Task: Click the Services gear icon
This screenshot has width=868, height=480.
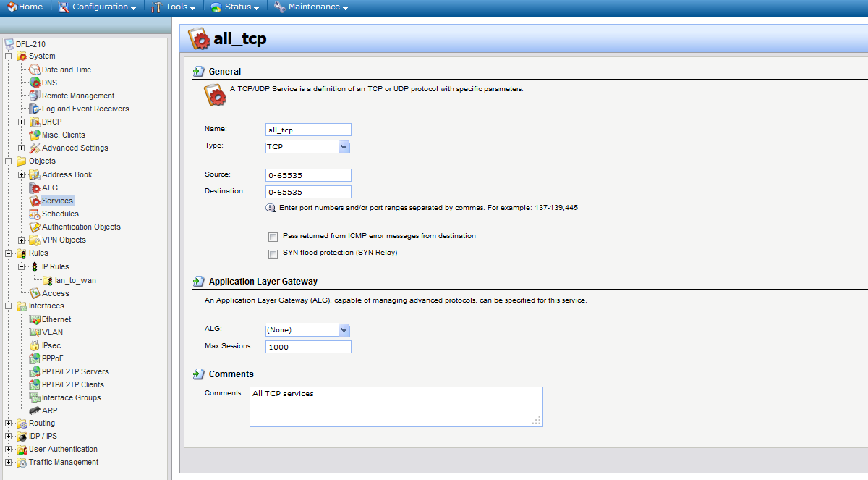Action: click(x=35, y=201)
